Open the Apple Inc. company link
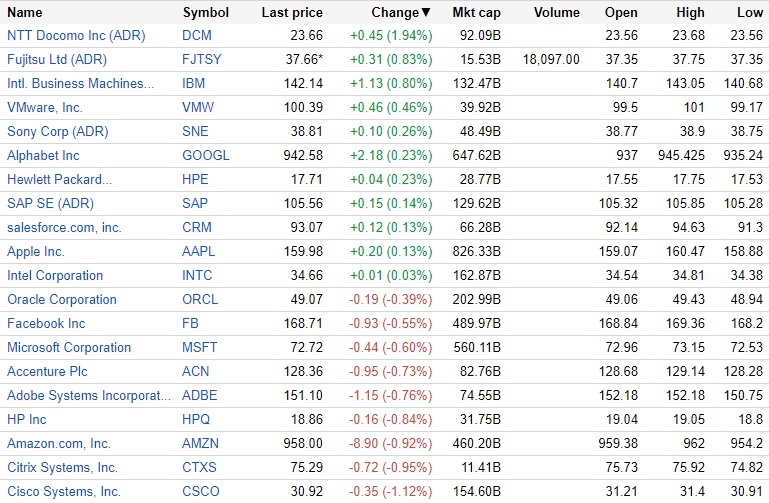 (x=36, y=252)
